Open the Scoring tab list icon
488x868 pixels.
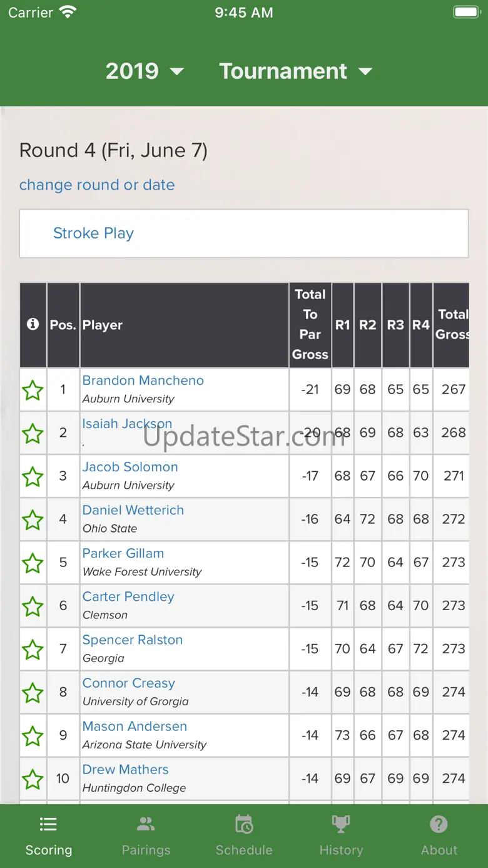click(48, 825)
